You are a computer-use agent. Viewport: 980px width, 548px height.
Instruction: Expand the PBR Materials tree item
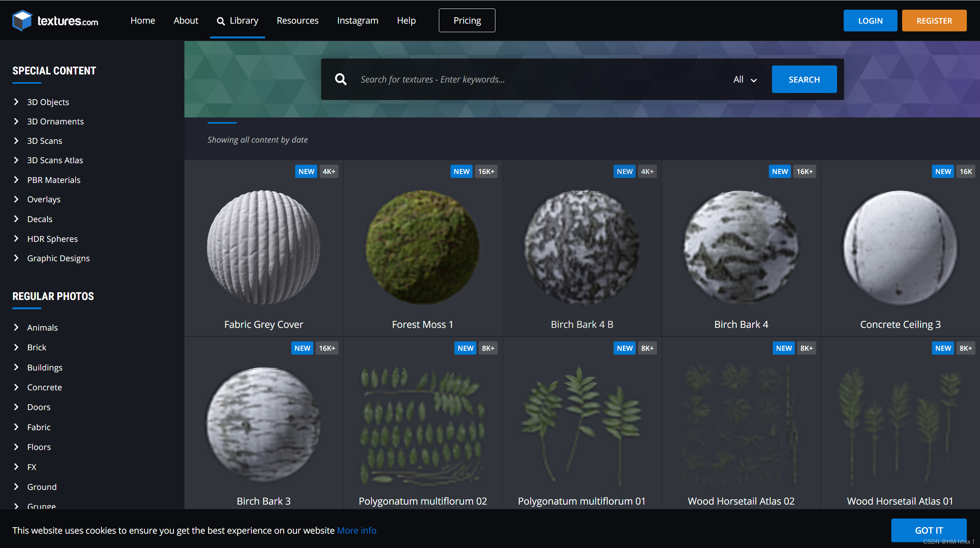tap(16, 180)
